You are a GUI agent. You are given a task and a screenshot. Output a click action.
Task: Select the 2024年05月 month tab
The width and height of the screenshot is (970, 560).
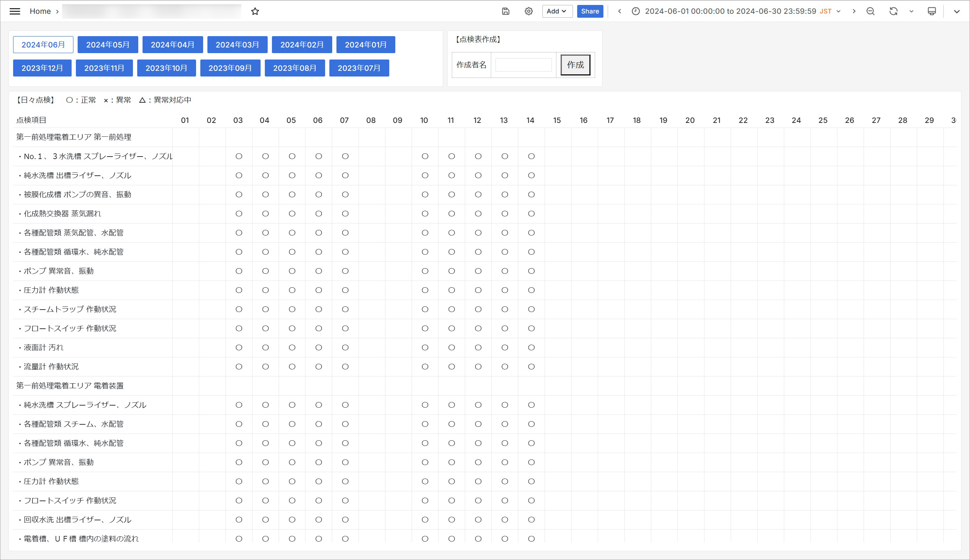108,45
